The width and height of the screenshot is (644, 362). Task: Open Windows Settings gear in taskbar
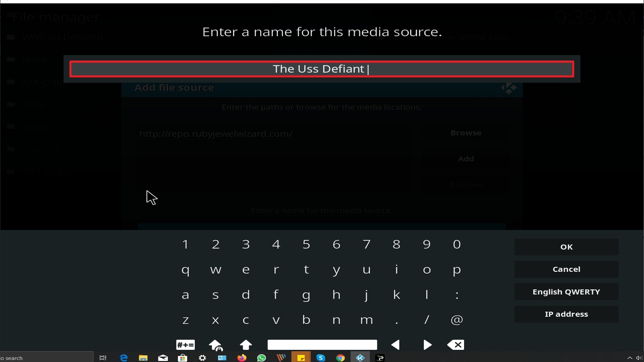coord(203,358)
